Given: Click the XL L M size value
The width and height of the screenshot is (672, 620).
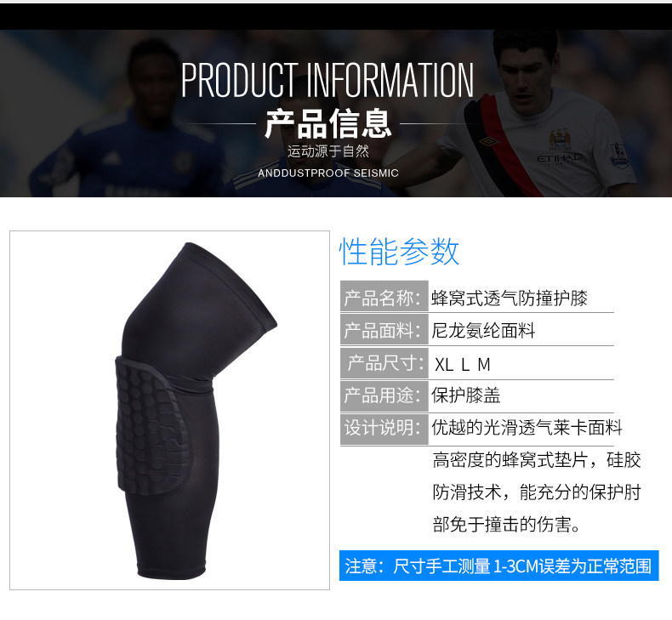Looking at the screenshot, I should (463, 365).
